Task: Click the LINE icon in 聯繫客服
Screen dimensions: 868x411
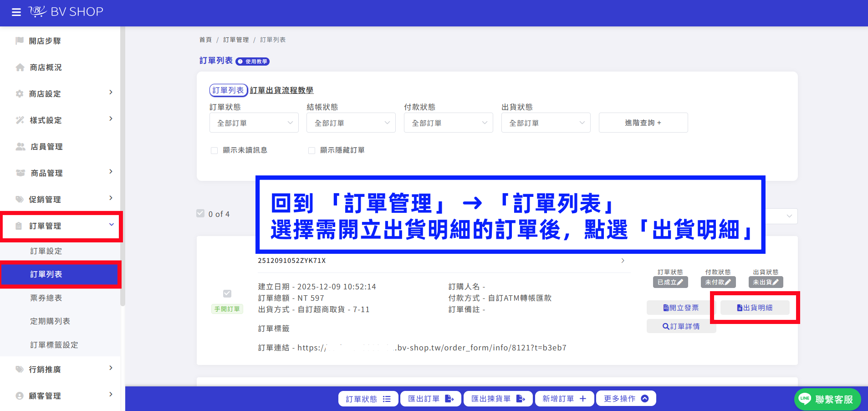Action: point(805,399)
